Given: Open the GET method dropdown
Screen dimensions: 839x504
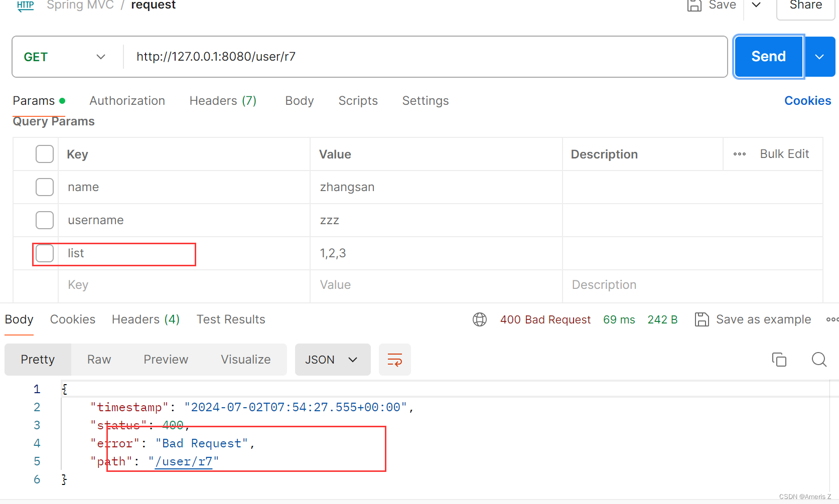Looking at the screenshot, I should (65, 57).
